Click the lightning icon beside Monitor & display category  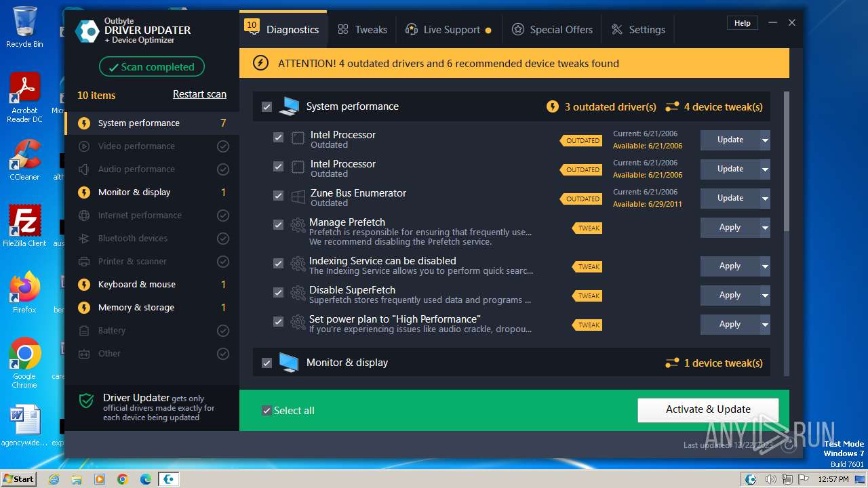[84, 192]
